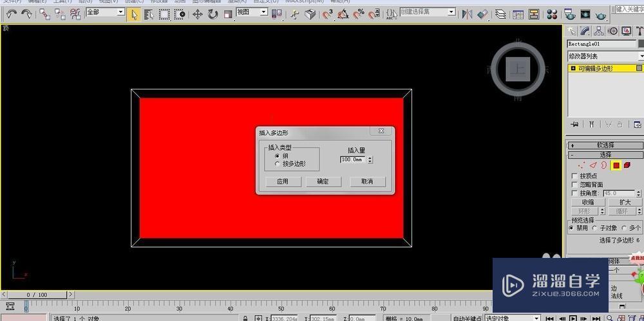Select the Scale tool icon
The height and width of the screenshot is (321, 644).
[229, 15]
